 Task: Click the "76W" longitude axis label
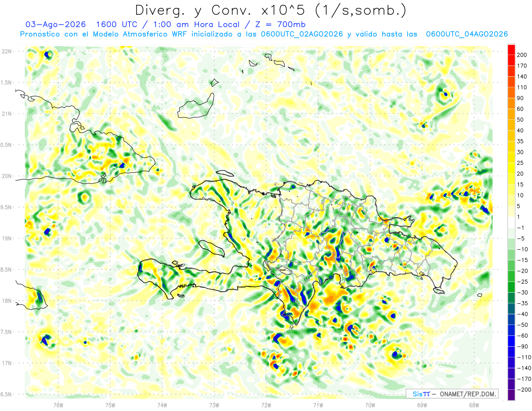59,404
